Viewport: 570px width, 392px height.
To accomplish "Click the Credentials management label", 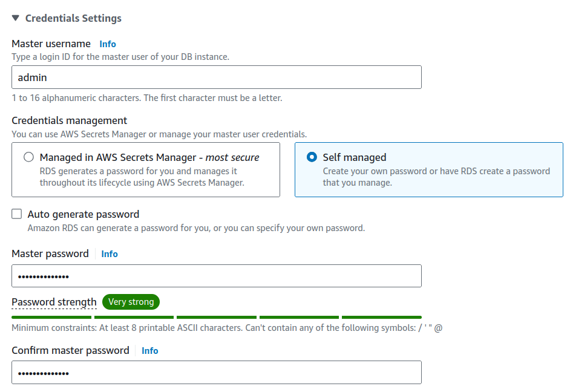I will (69, 120).
